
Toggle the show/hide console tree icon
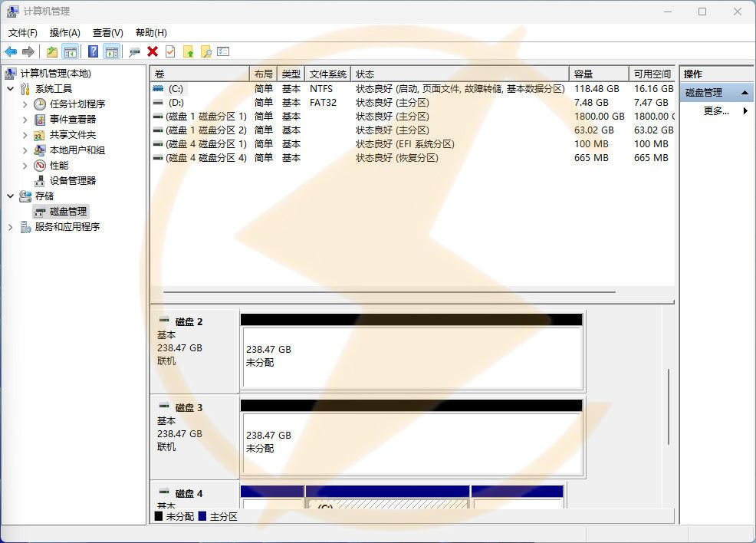(71, 51)
